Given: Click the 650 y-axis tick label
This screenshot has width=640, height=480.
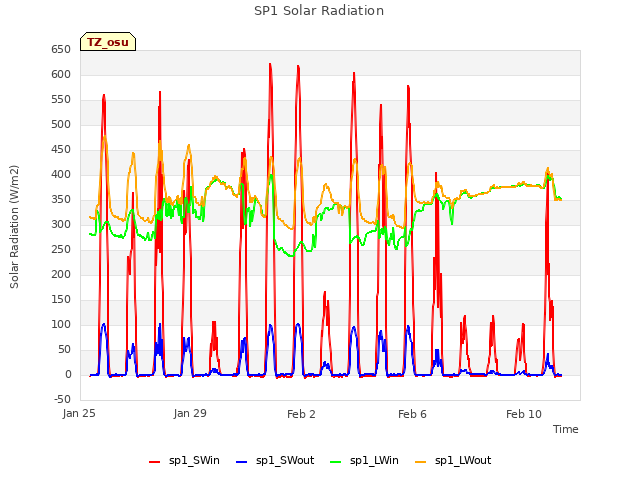Looking at the screenshot, I should [61, 50].
